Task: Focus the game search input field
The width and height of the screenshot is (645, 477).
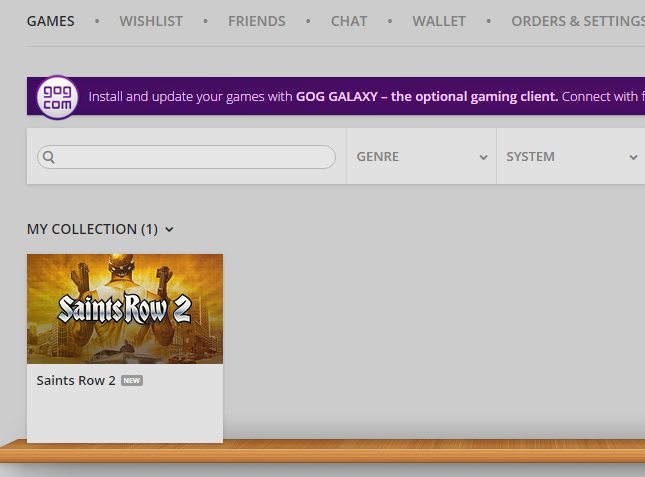Action: [186, 157]
